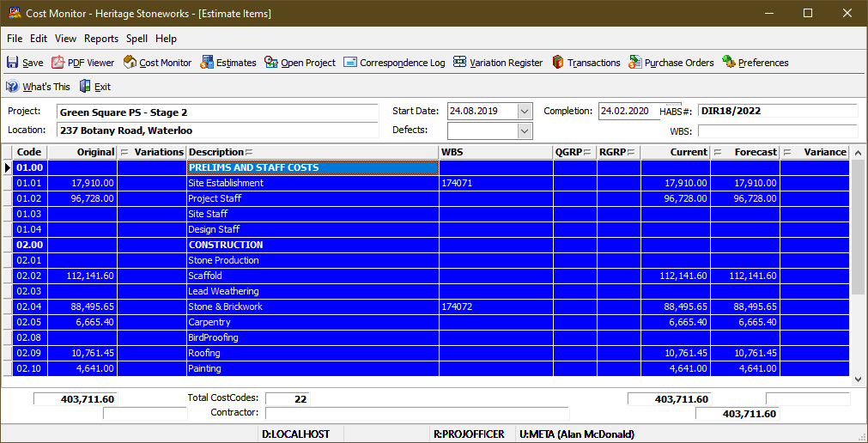868x443 pixels.
Task: Open the File menu
Action: tap(15, 39)
